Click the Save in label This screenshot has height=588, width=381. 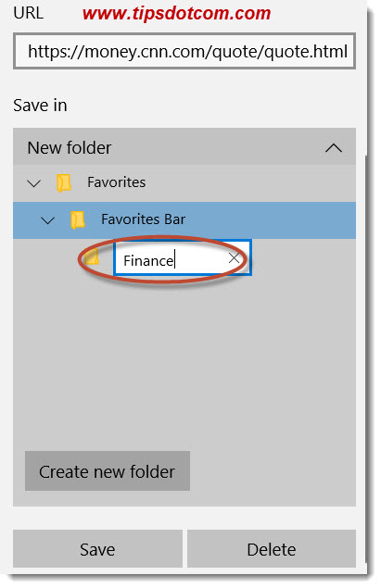(40, 106)
